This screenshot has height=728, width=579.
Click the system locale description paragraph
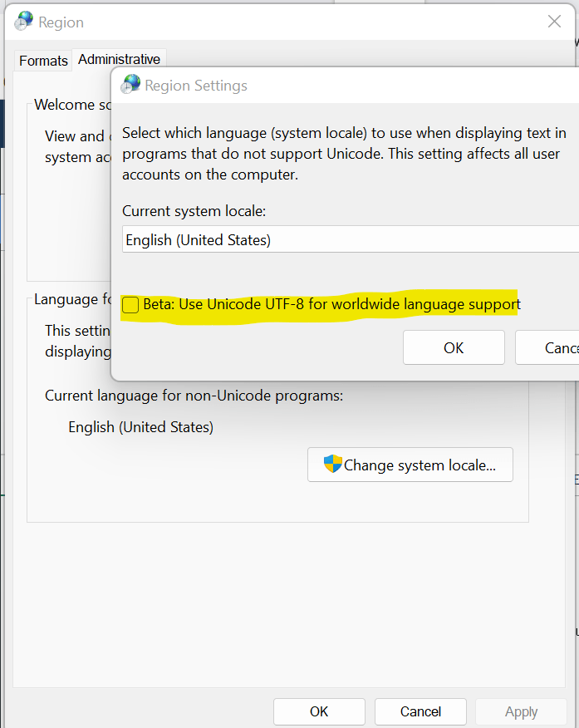click(344, 154)
